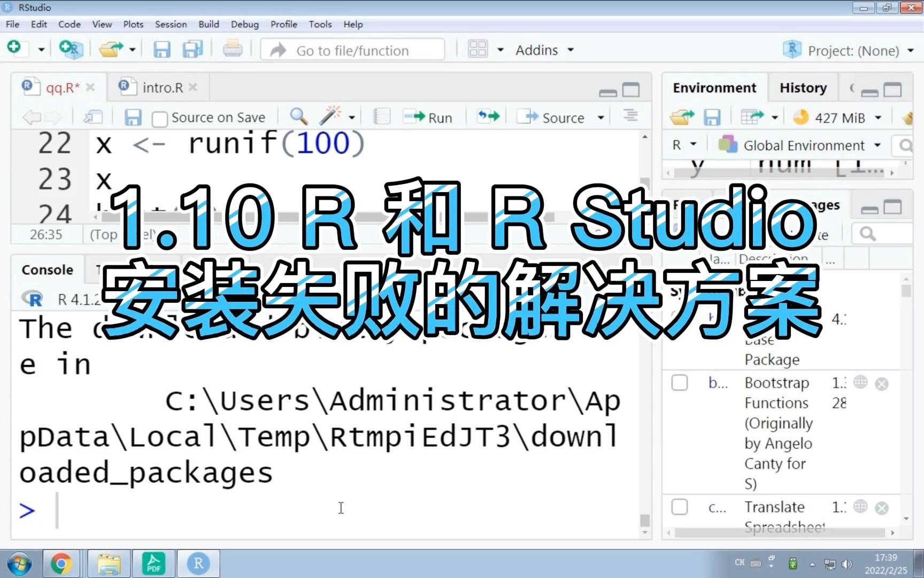Toggle the document outline icon
This screenshot has height=578, width=924.
630,116
